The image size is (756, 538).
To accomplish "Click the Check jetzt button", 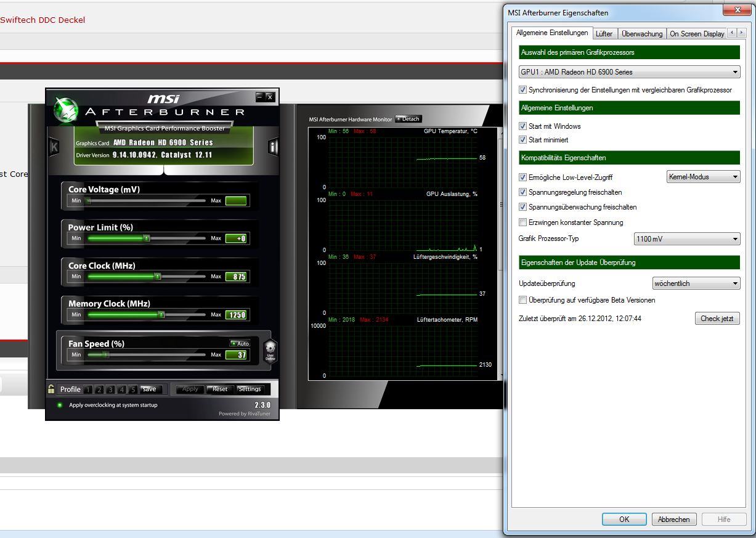I will [x=717, y=319].
